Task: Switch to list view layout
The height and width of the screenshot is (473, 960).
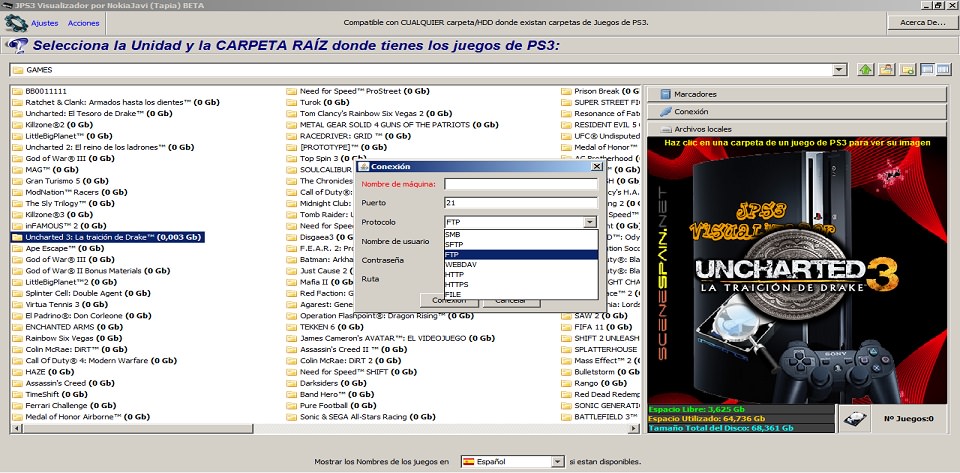Action: pyautogui.click(x=927, y=70)
